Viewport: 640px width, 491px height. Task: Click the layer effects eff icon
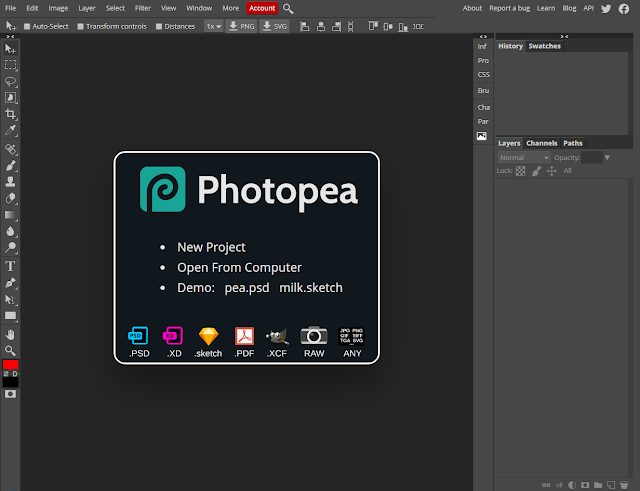point(559,485)
